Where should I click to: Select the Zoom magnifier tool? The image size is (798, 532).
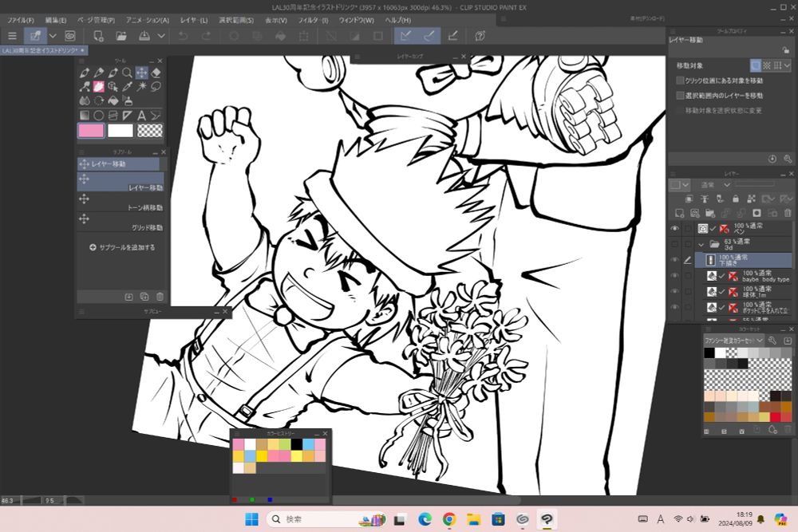(x=127, y=73)
